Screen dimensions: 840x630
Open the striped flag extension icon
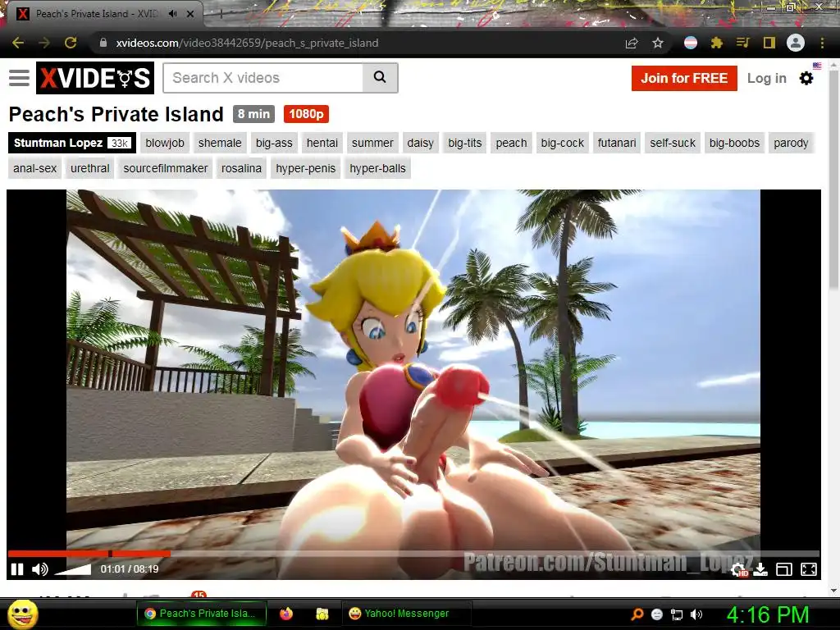point(691,43)
